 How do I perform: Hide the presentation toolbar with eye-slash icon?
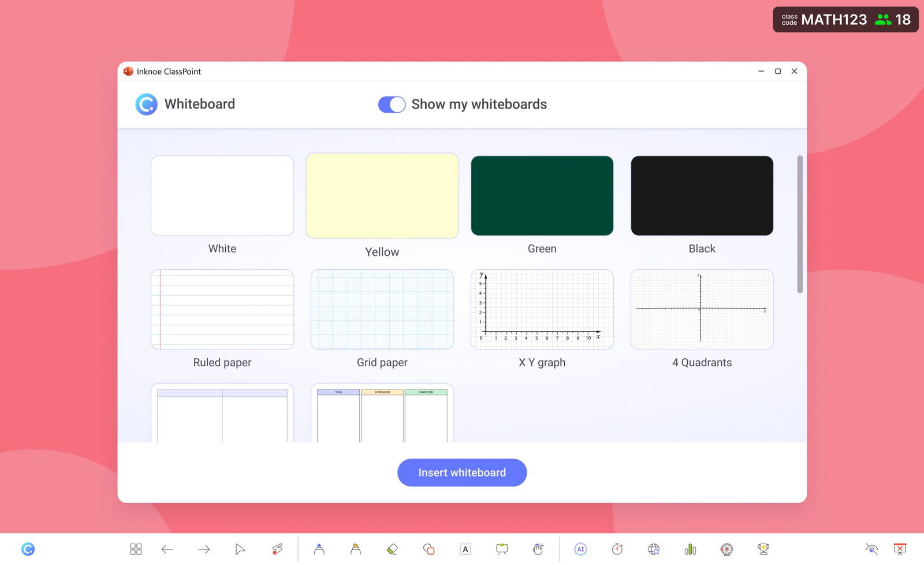871,549
